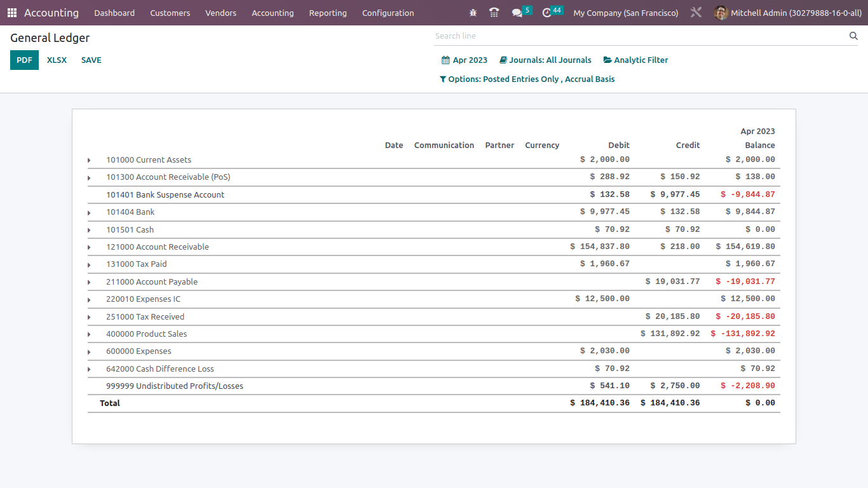Click the Credit column header
868x488 pixels.
[688, 146]
